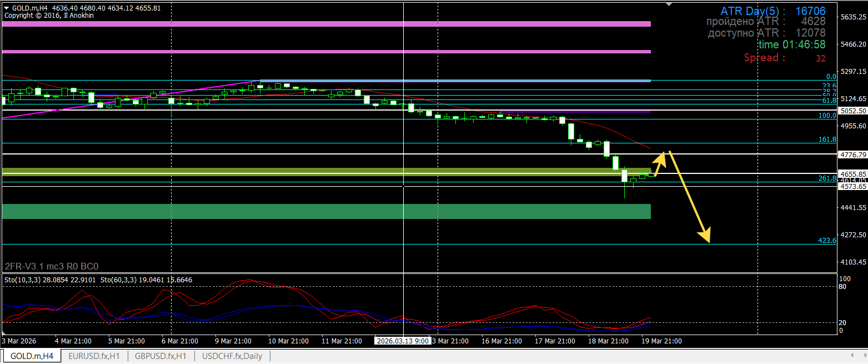Click the Copyright Il Anokhin text
Screen dimensions: 868x364
48,15
